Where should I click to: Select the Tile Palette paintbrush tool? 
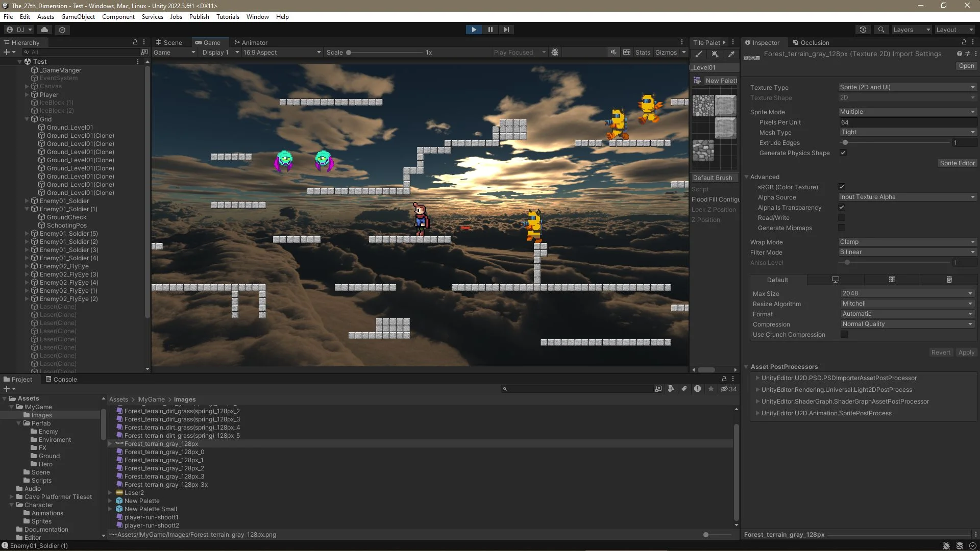coord(699,54)
